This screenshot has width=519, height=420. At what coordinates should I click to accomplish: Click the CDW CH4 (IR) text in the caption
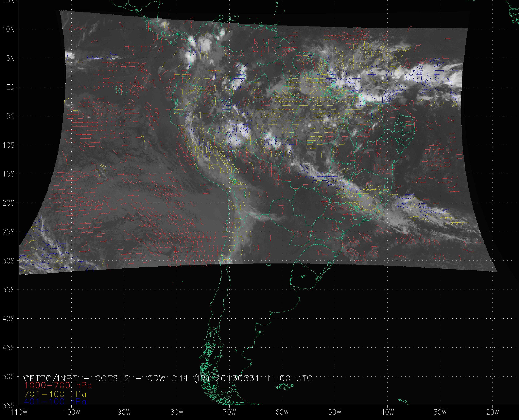coord(178,378)
